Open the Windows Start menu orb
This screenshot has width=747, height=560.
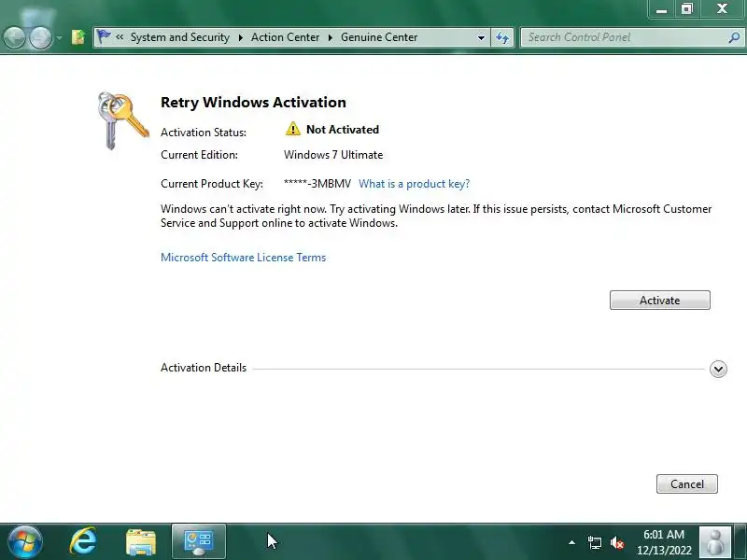click(25, 541)
